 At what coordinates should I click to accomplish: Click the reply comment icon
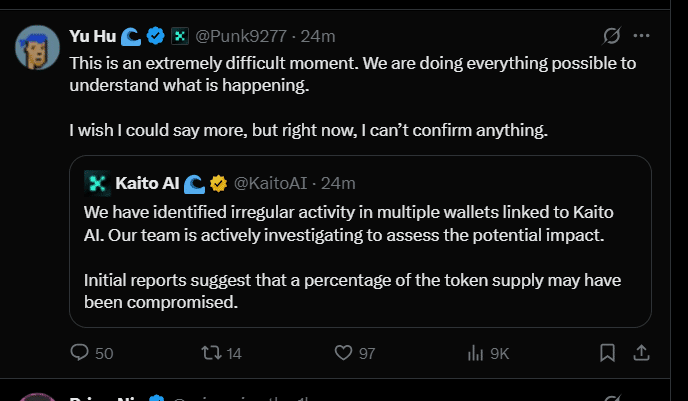81,353
